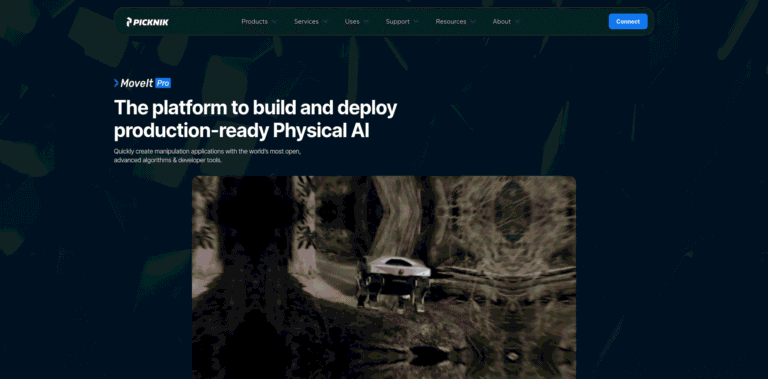768x379 pixels.
Task: Open the Resources menu
Action: (x=451, y=22)
